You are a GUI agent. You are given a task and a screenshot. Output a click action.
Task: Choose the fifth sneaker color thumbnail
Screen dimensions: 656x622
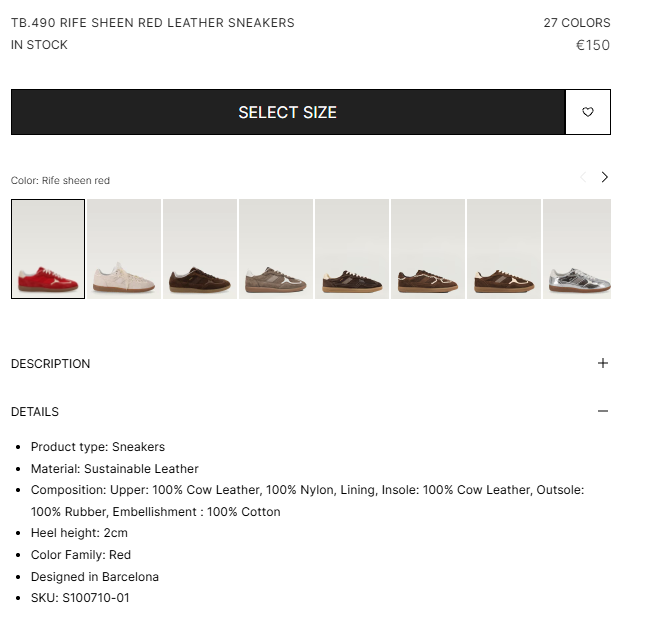[x=352, y=249]
